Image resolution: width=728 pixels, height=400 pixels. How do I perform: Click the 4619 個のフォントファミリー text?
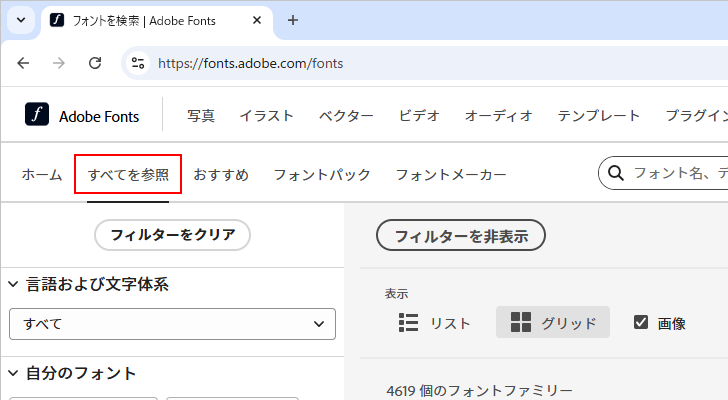pos(479,391)
